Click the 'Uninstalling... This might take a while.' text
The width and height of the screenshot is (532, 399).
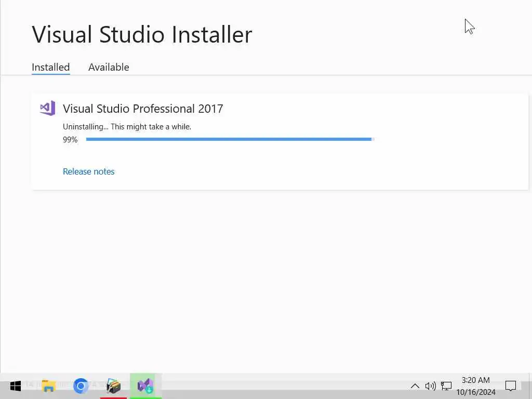[x=127, y=127]
